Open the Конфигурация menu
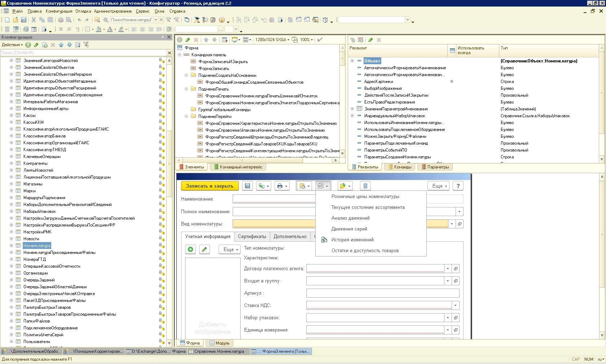The width and height of the screenshot is (606, 364). pos(59,11)
